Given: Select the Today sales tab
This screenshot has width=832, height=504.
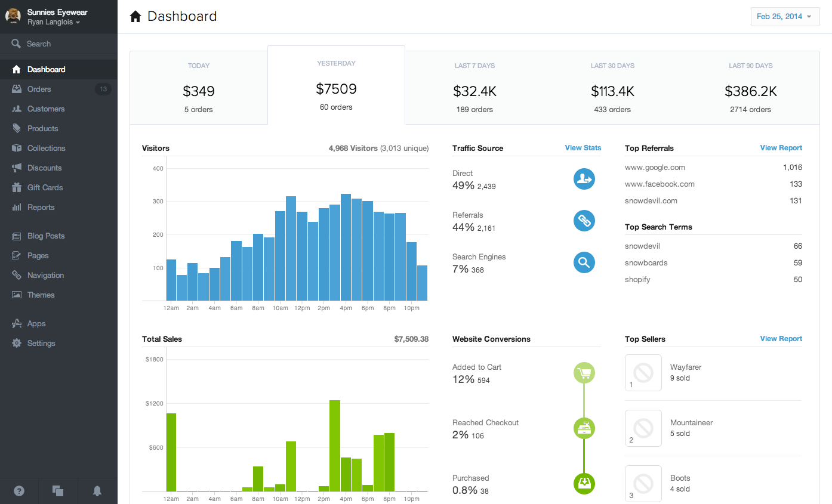Looking at the screenshot, I should (199, 88).
